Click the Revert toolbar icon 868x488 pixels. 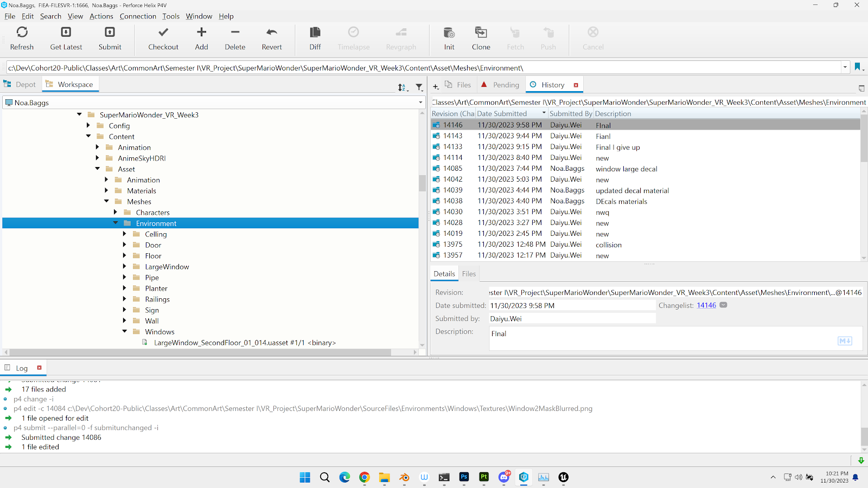tap(272, 33)
